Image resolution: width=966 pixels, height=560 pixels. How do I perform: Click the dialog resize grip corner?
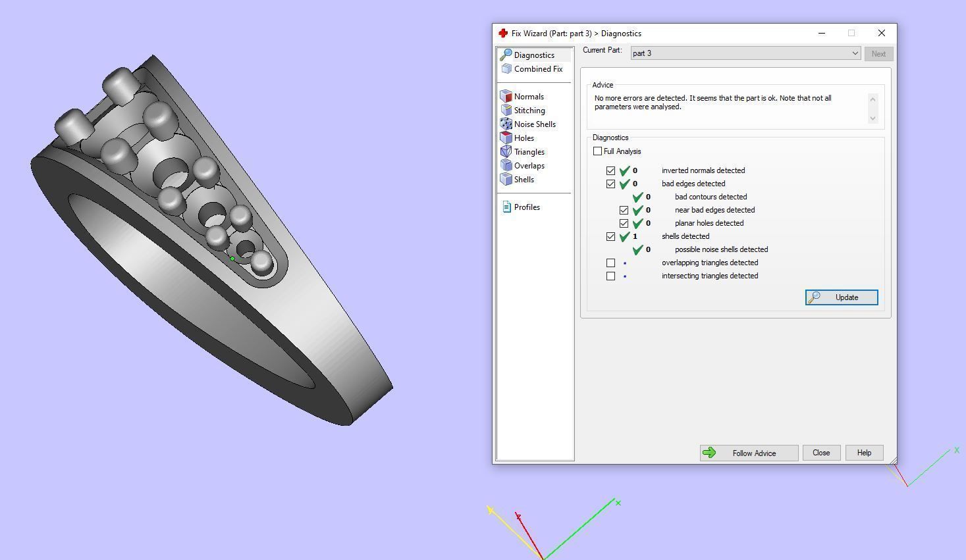[x=893, y=460]
